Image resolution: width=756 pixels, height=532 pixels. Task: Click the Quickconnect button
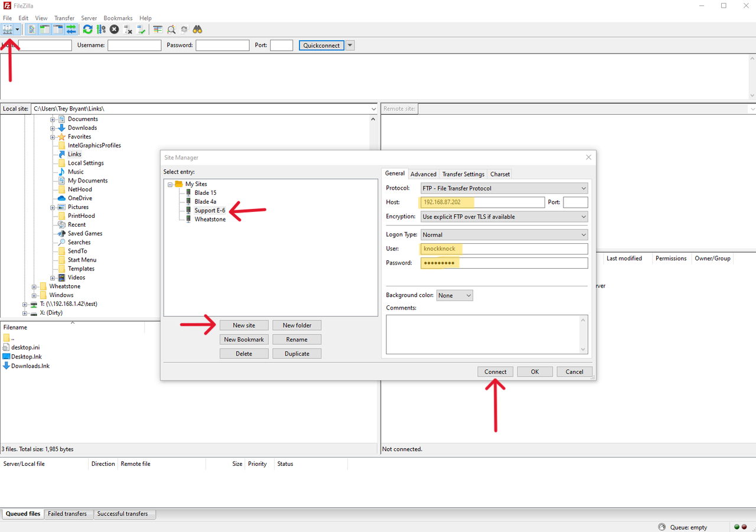(321, 45)
